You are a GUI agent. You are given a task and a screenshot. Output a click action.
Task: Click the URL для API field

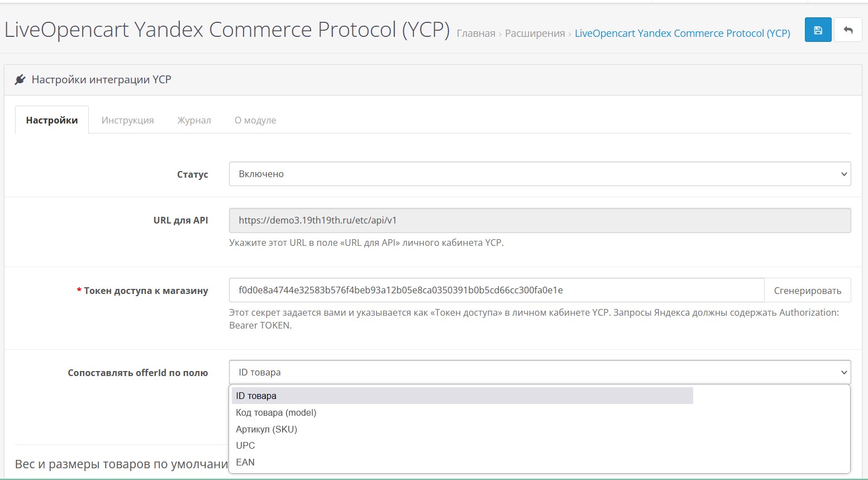(540, 220)
